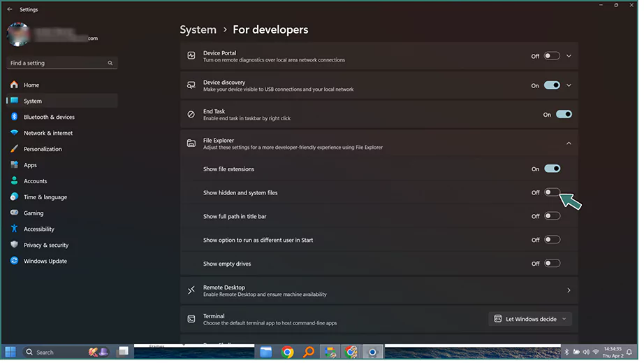Click the Device Portal icon
The width and height of the screenshot is (644, 363).
(193, 56)
